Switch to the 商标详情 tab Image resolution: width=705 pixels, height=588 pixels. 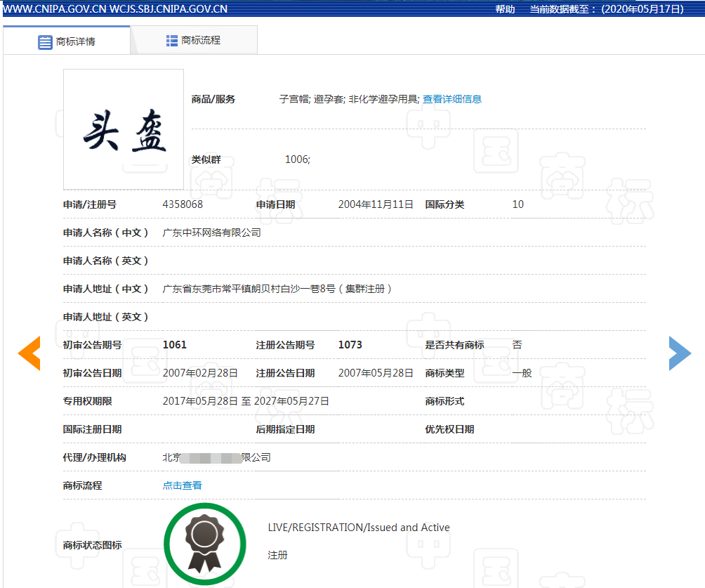[67, 41]
